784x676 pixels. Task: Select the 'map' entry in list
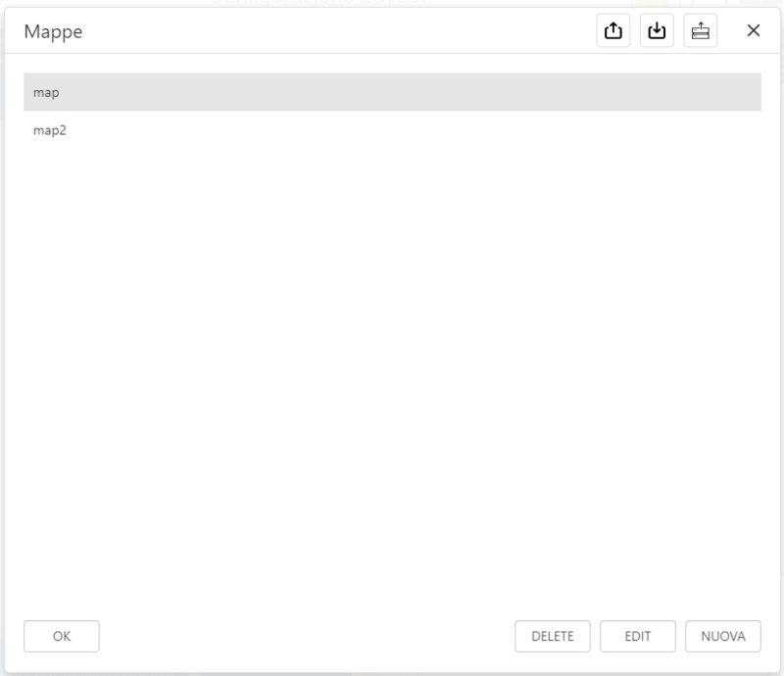click(x=392, y=92)
